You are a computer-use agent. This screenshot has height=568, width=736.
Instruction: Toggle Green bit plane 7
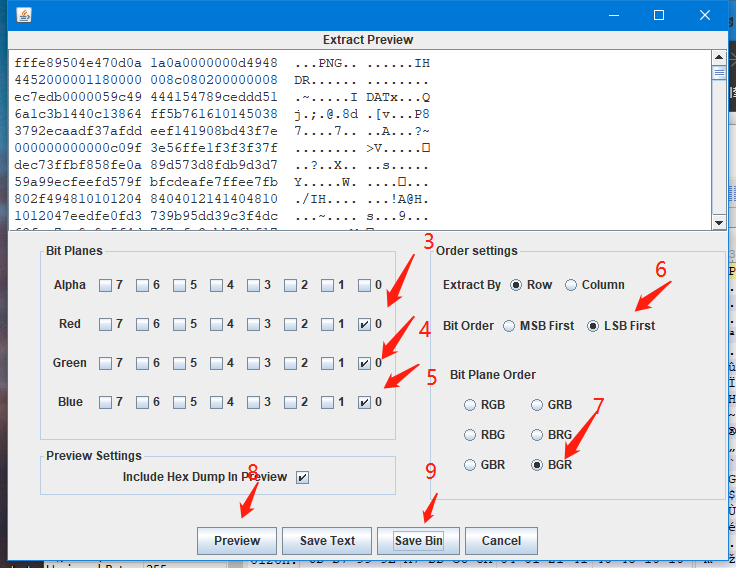tap(105, 363)
